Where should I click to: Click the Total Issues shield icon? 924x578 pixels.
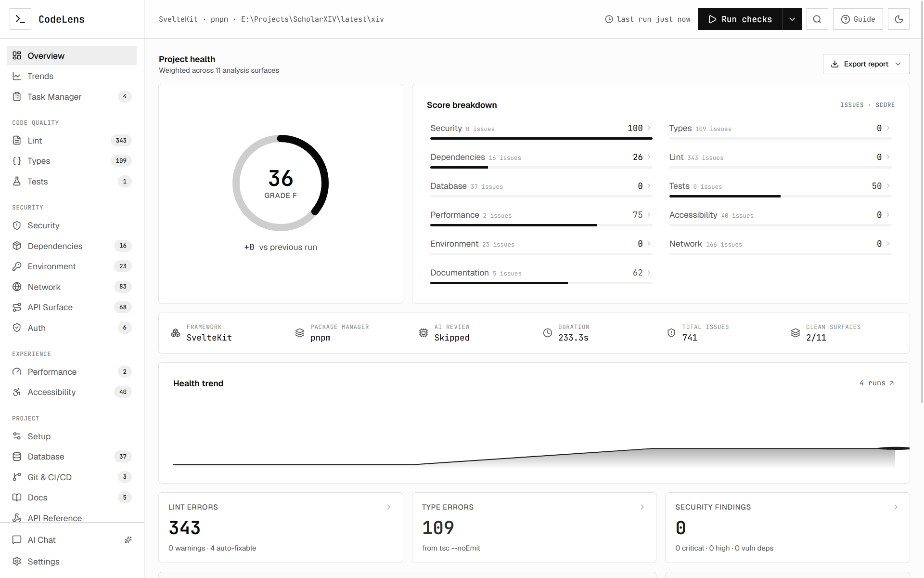pyautogui.click(x=671, y=333)
